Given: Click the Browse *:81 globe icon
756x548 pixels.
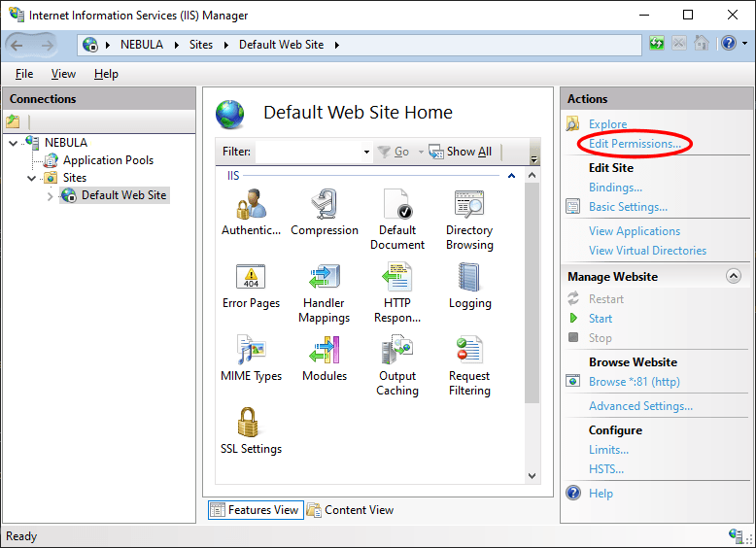Looking at the screenshot, I should (572, 381).
